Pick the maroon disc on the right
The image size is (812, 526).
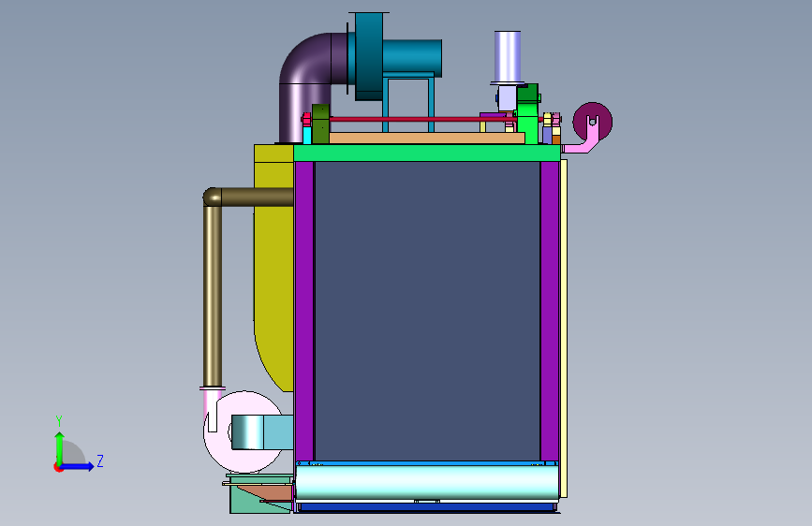click(593, 121)
